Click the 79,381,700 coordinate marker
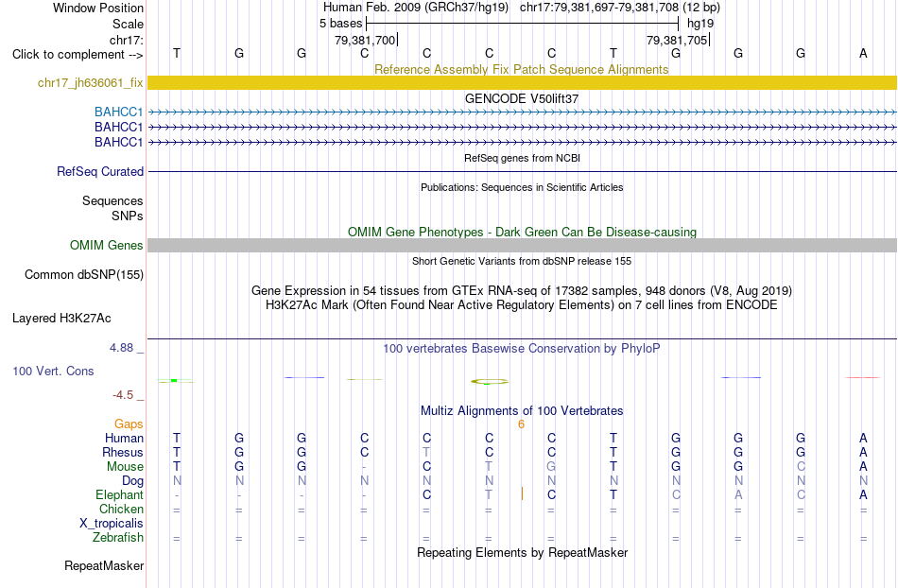 pos(366,40)
